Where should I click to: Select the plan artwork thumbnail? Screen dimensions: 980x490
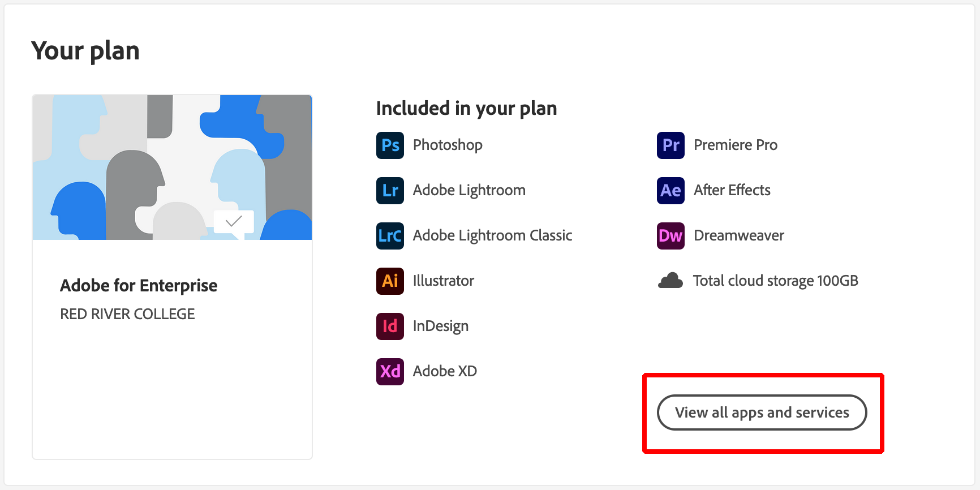(171, 167)
